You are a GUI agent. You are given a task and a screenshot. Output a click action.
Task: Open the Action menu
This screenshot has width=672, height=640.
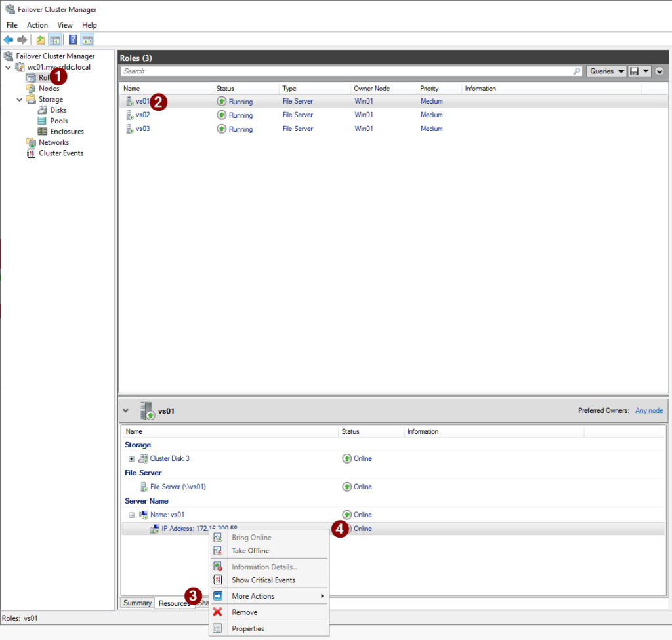coord(37,25)
